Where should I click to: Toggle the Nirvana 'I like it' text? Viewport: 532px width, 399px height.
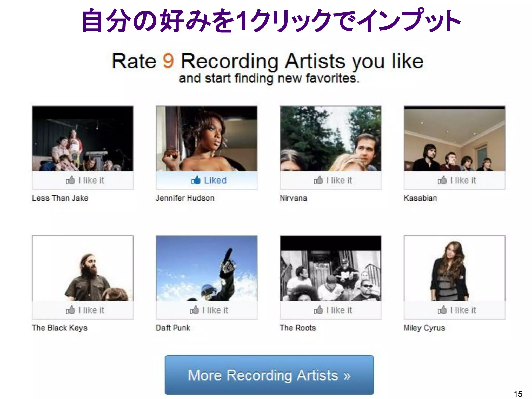click(339, 180)
